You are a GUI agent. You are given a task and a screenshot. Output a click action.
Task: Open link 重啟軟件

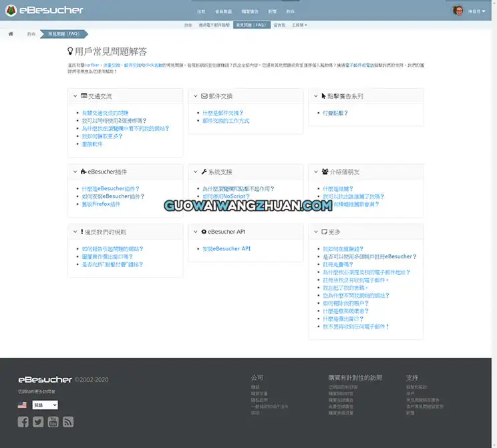[92, 144]
